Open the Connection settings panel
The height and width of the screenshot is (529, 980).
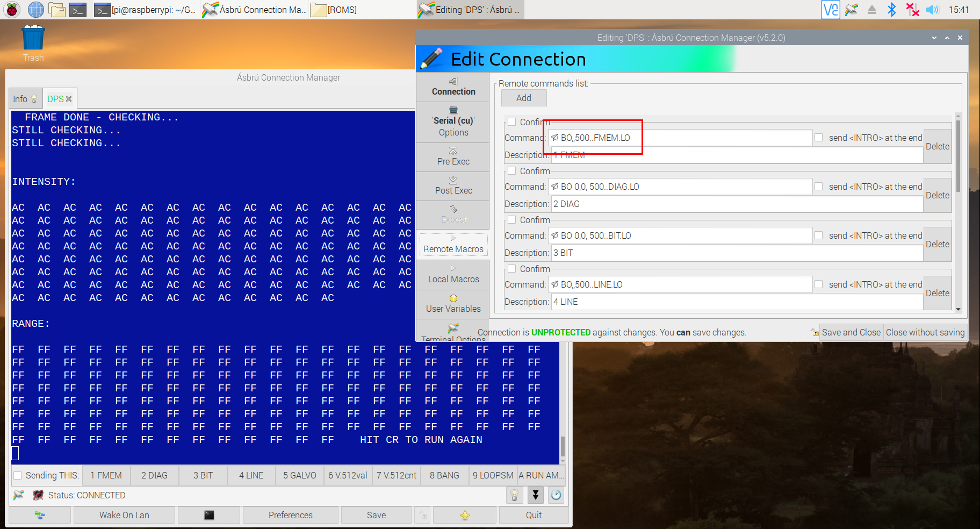tap(452, 87)
